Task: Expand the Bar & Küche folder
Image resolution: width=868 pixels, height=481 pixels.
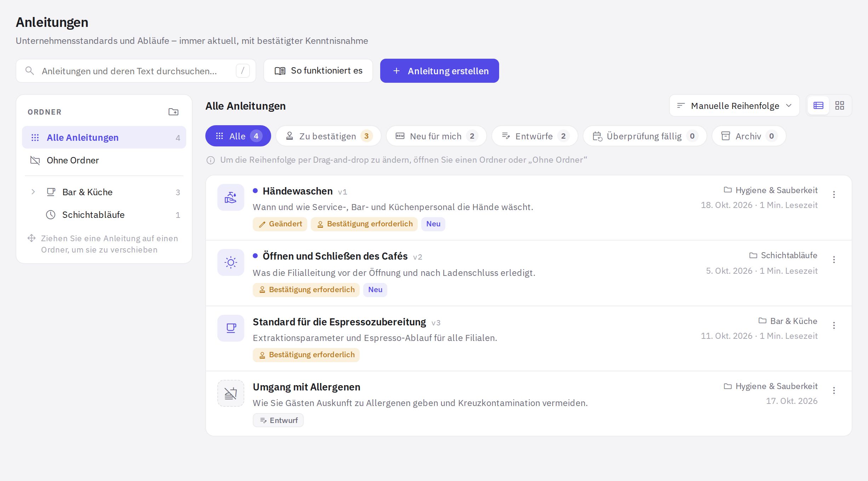Action: (33, 192)
